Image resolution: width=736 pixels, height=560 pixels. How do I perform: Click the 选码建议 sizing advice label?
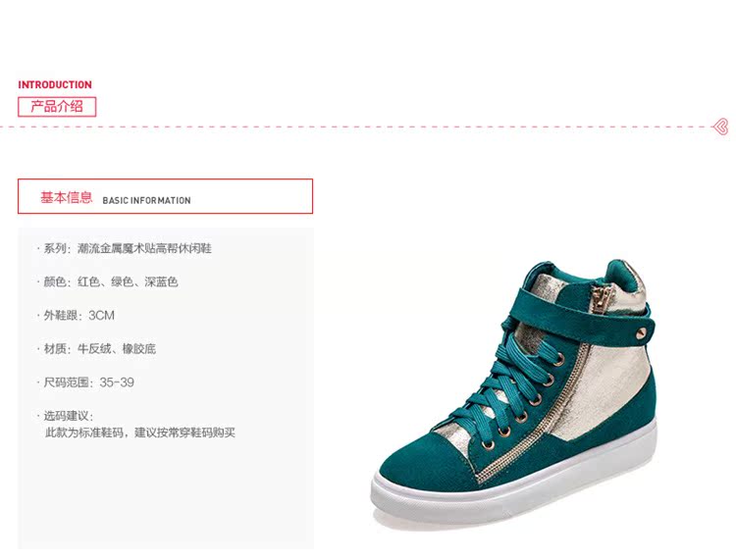66,416
